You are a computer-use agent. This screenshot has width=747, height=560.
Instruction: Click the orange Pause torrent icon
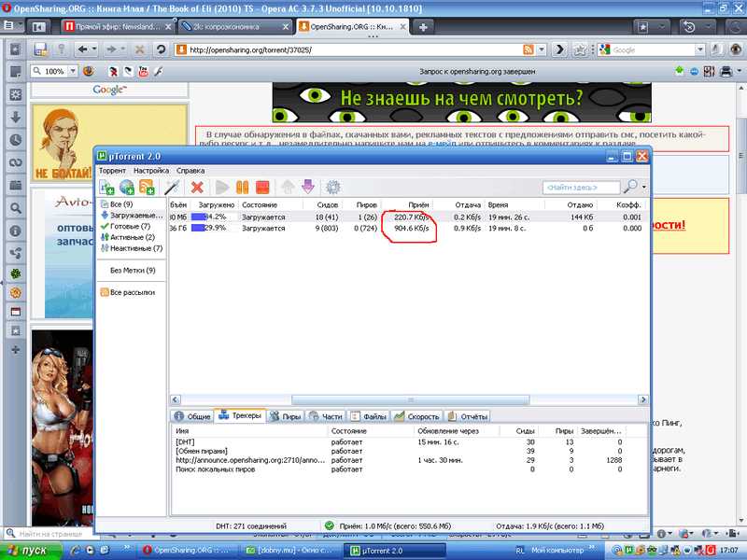[243, 188]
